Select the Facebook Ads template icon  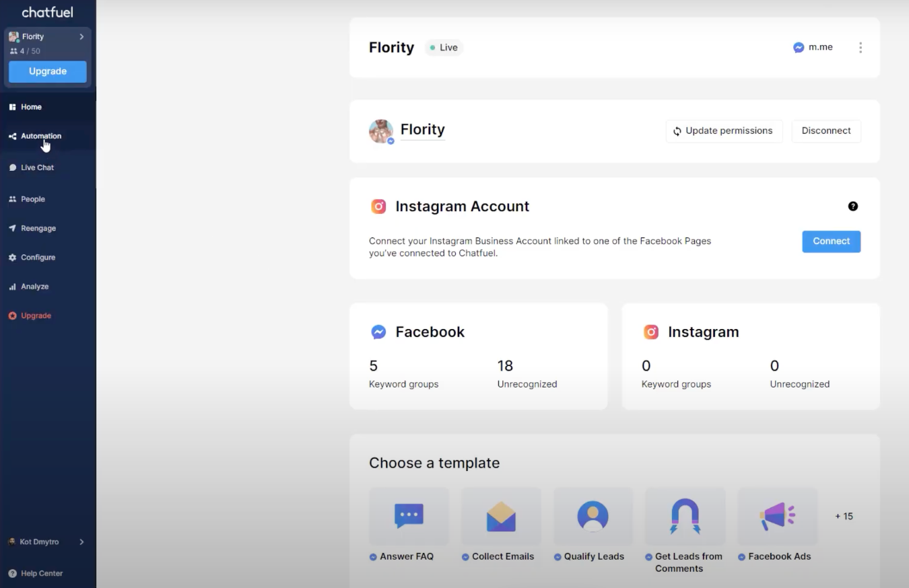tap(778, 516)
